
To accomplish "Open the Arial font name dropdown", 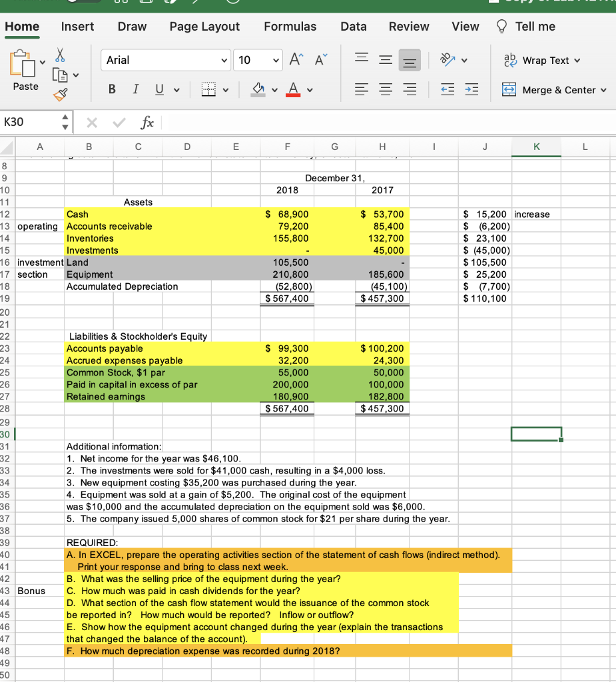I will coord(223,60).
